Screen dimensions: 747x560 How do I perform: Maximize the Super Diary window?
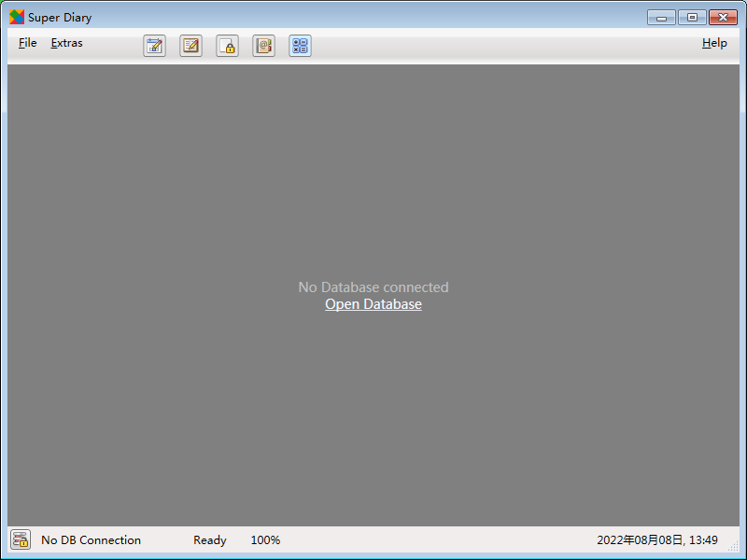[x=692, y=18]
